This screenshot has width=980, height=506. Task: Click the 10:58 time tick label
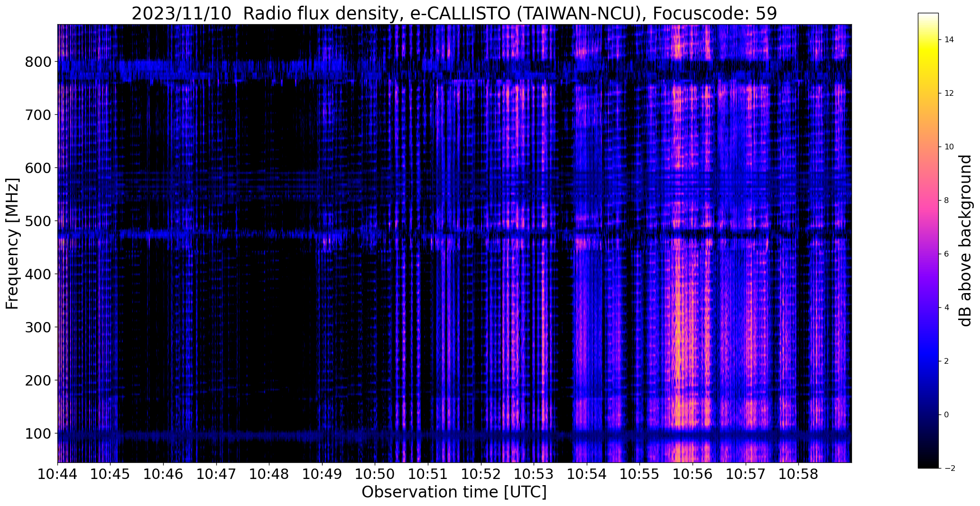(x=798, y=474)
